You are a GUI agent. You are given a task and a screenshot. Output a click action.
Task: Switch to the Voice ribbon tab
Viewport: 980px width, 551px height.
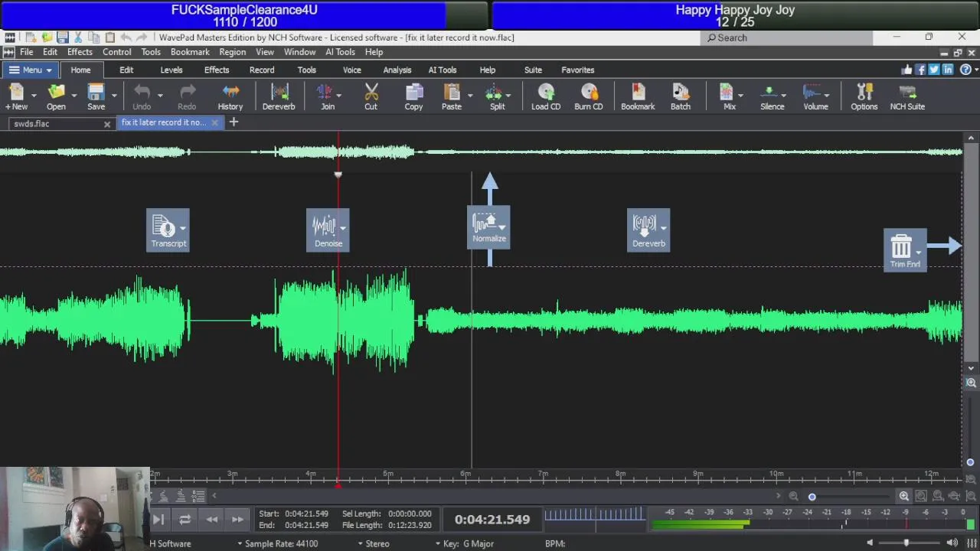352,70
